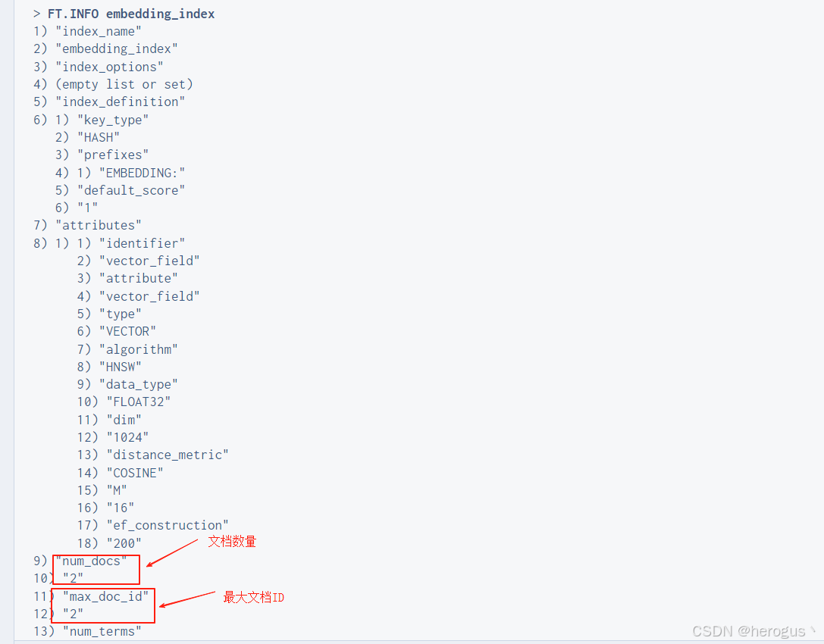Click the dim value 1024
The height and width of the screenshot is (644, 824).
pos(127,436)
